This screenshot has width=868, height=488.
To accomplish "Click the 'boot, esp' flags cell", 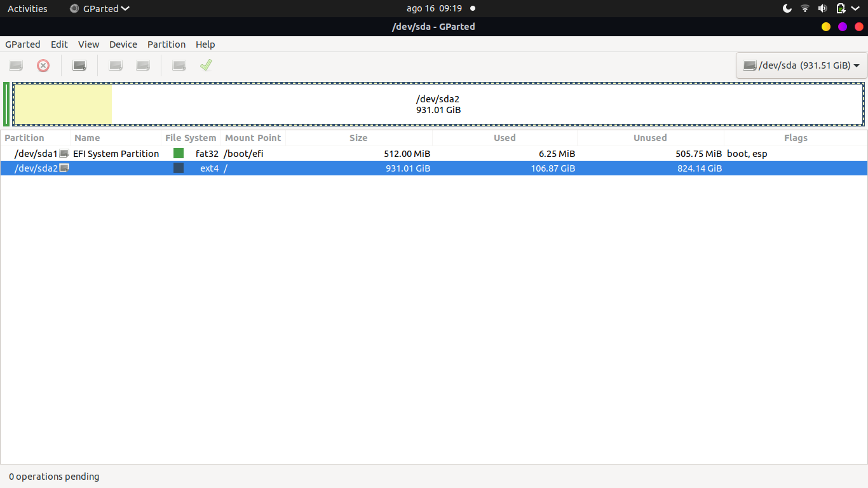I will click(x=747, y=154).
